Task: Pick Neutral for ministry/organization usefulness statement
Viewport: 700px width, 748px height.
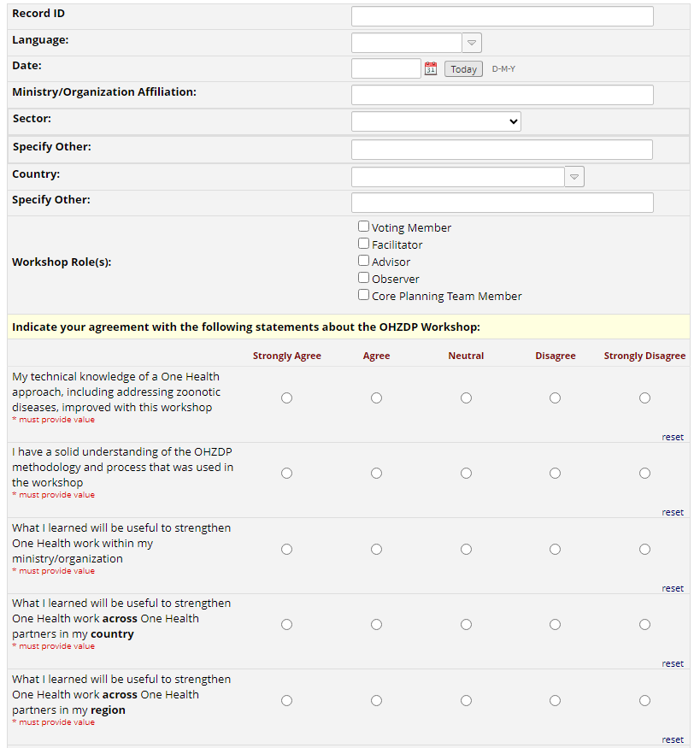Action: click(x=466, y=549)
